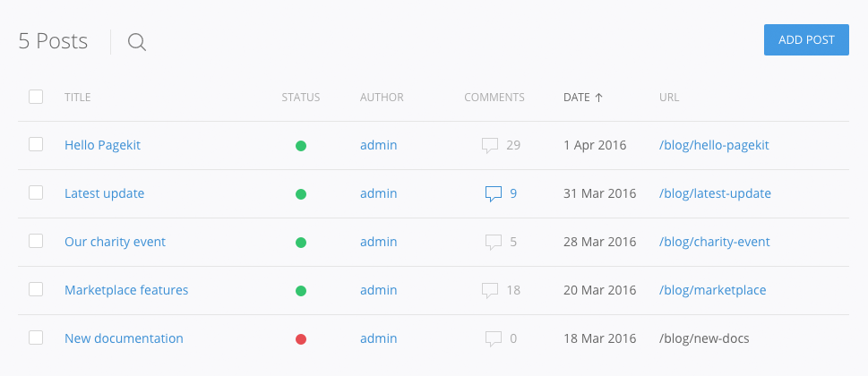Sort posts by Comments column header
The height and width of the screenshot is (376, 868).
[x=494, y=98]
